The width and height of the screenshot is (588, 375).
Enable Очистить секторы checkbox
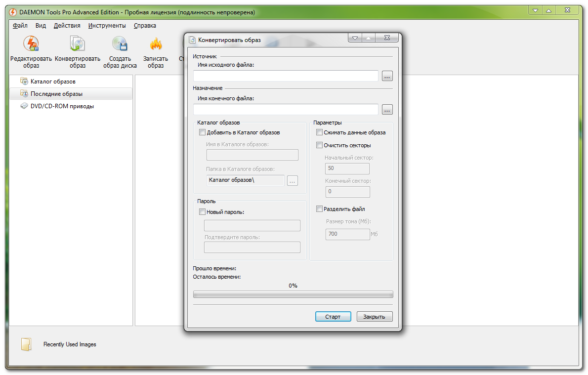pyautogui.click(x=319, y=145)
